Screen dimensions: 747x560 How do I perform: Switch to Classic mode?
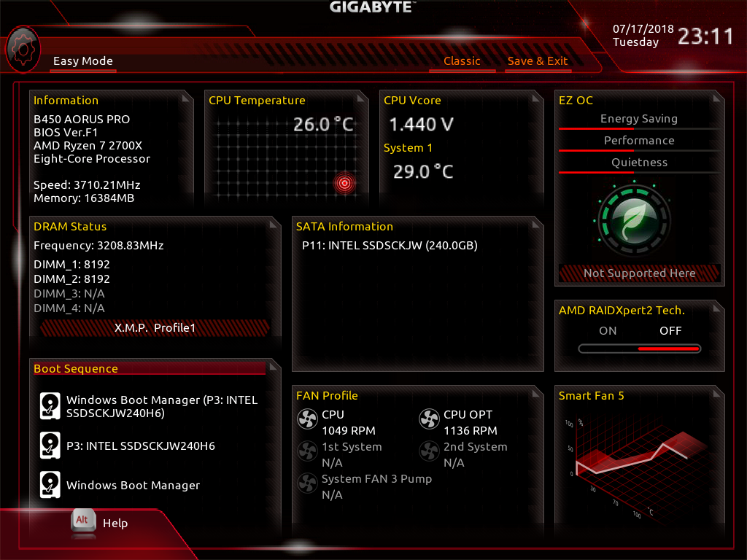462,61
